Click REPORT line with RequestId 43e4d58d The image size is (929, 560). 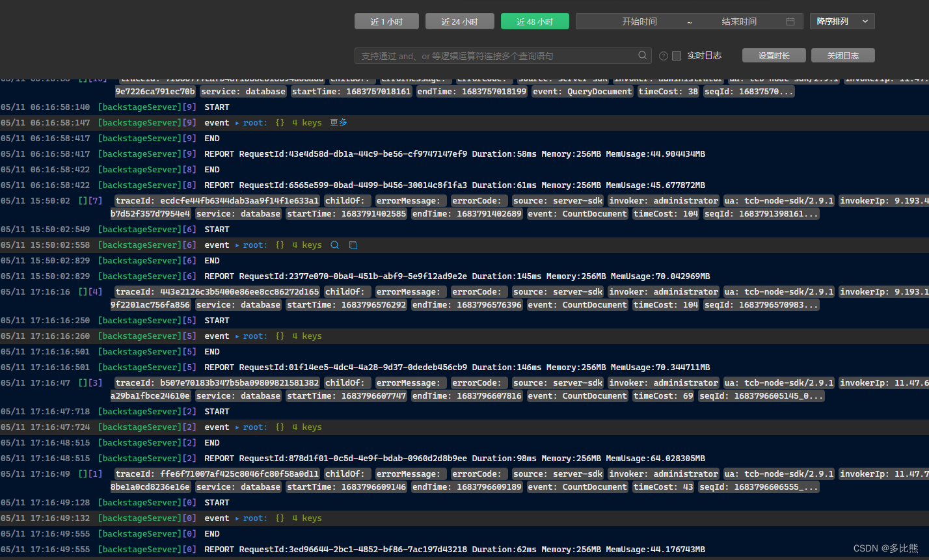[x=455, y=154]
